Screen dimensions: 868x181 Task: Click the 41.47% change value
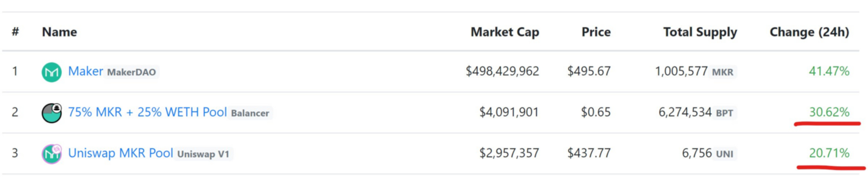coord(829,71)
